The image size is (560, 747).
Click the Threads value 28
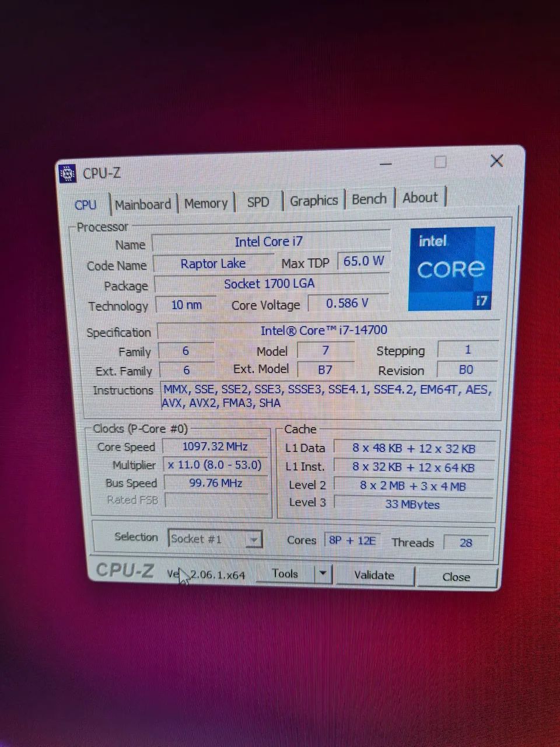[466, 543]
